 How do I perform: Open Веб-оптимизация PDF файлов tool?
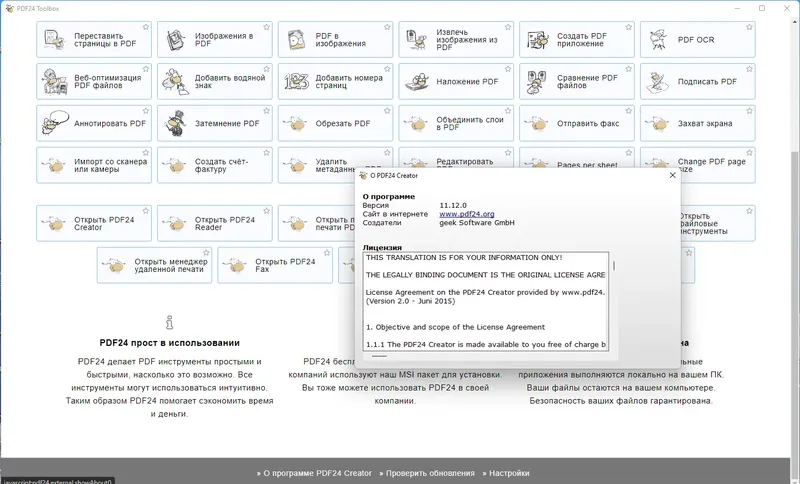tap(94, 82)
